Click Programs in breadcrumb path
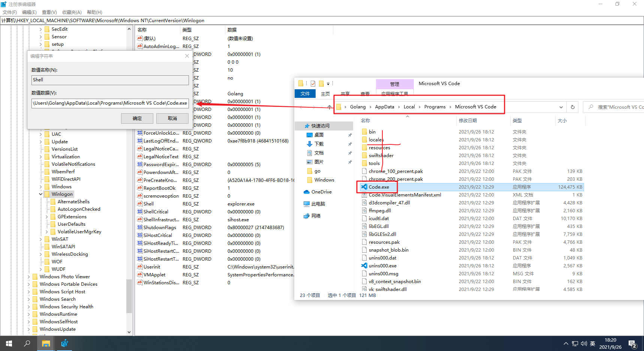644x351 pixels. [435, 107]
